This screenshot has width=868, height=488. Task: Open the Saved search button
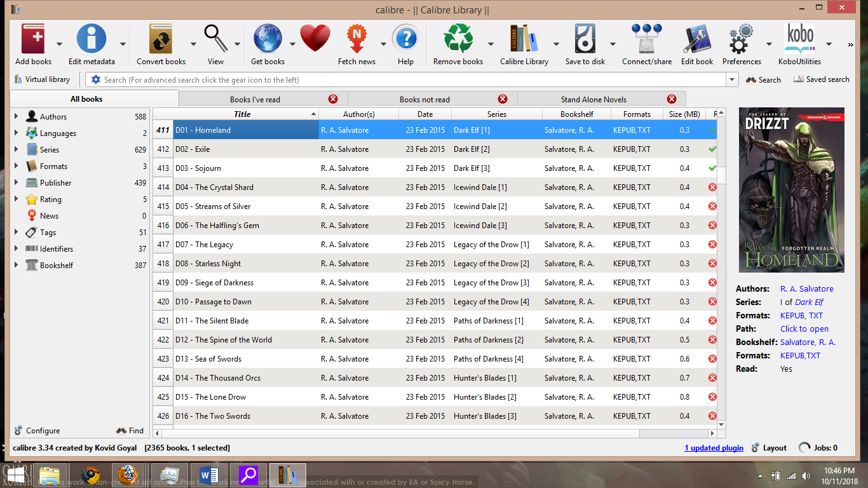click(x=821, y=79)
